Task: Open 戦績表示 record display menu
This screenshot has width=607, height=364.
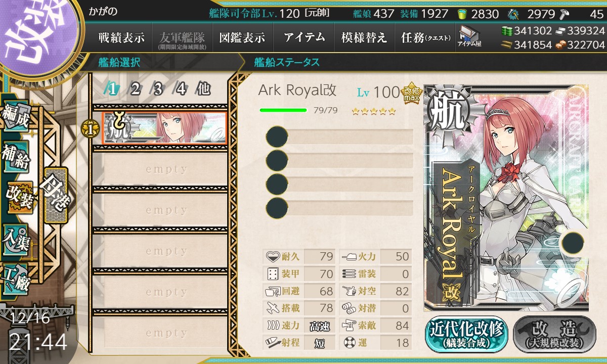Action: click(x=121, y=37)
